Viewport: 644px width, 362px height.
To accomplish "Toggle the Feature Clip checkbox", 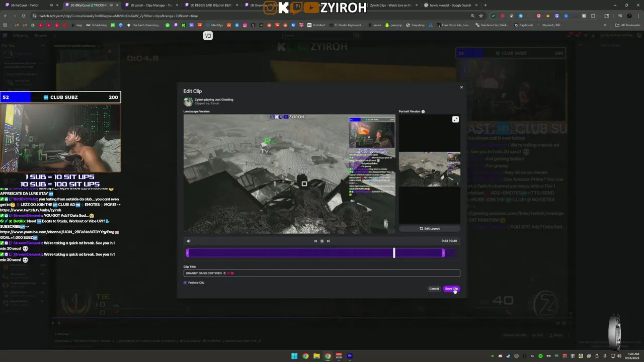I will [185, 283].
